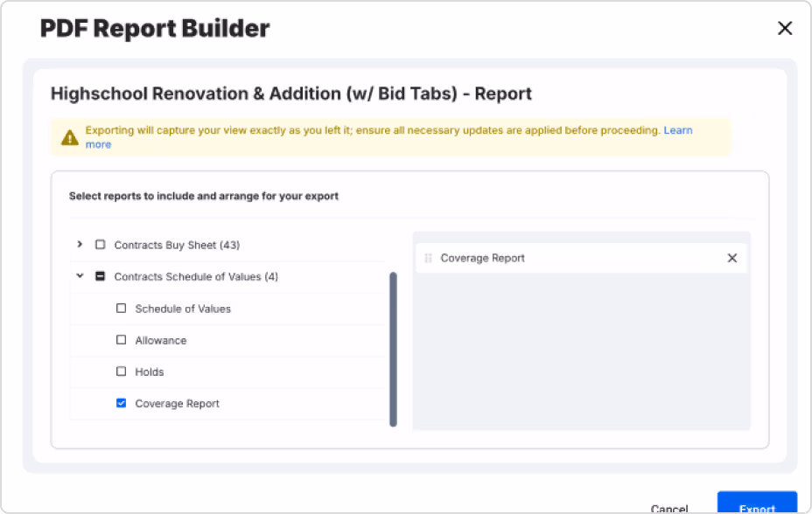Select Contracts Schedule of Values (4) label
The width and height of the screenshot is (812, 514).
tap(196, 276)
